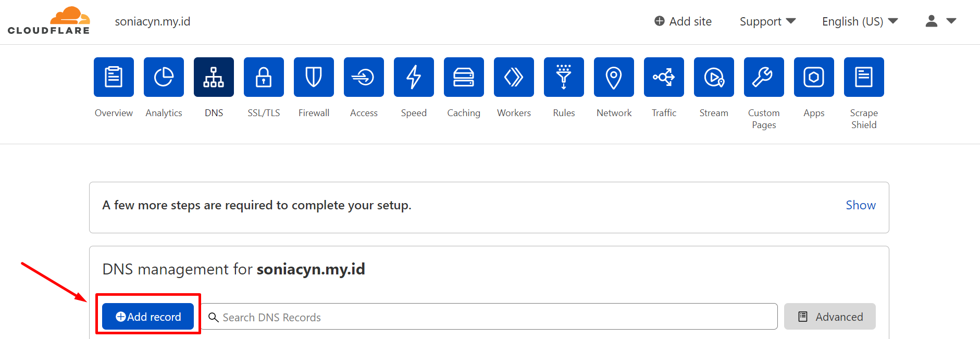980x339 pixels.
Task: Open the Network location pin icon
Action: coord(614,77)
